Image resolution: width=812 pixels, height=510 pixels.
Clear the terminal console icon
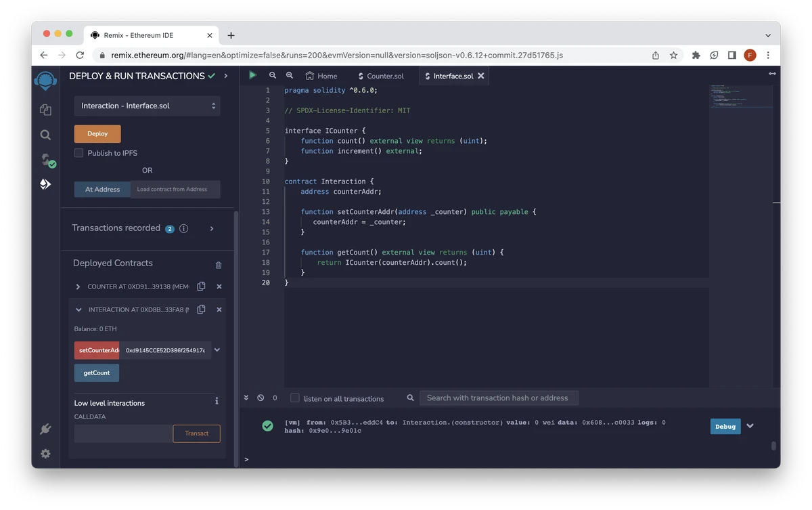(261, 398)
